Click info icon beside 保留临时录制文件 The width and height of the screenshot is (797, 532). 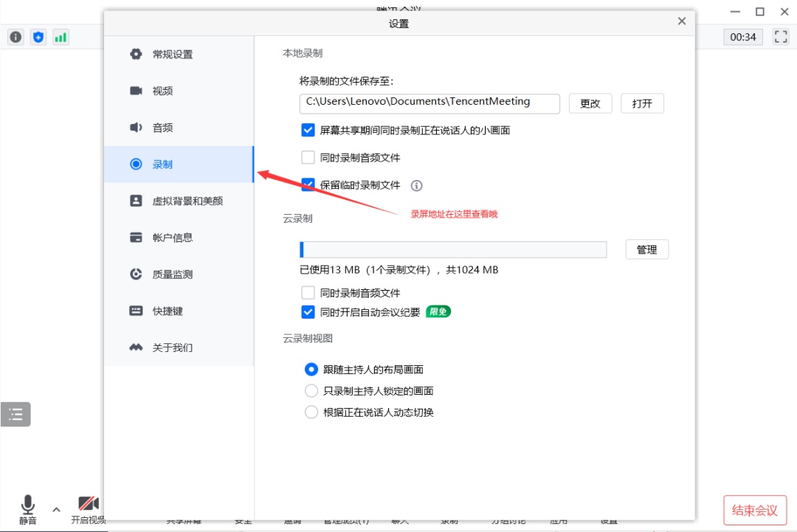(416, 185)
